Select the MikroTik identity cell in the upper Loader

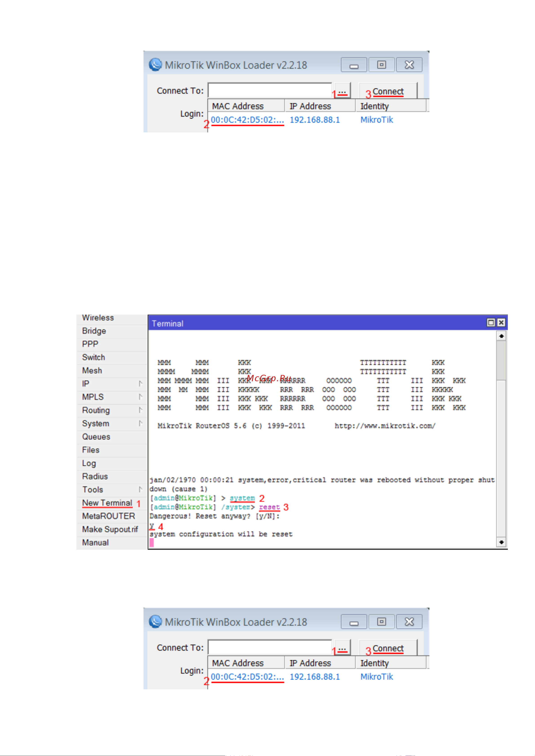376,120
